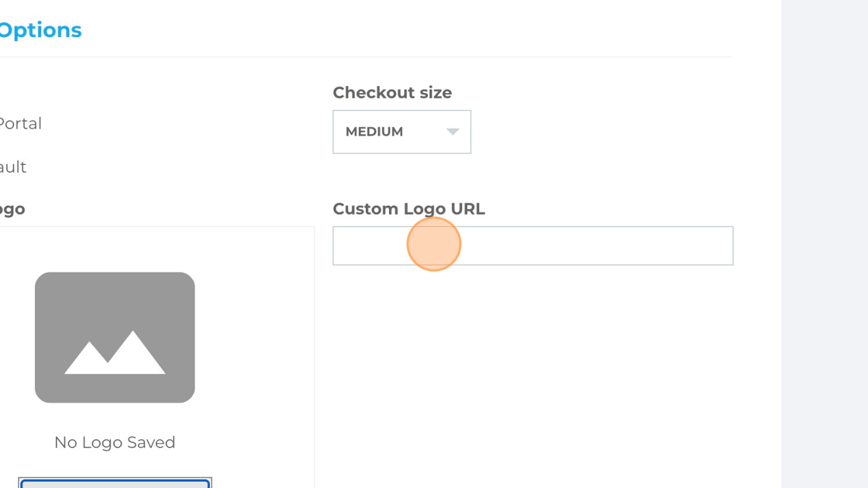This screenshot has height=488, width=868.
Task: Toggle the option ending in 'ault'
Action: pos(12,167)
